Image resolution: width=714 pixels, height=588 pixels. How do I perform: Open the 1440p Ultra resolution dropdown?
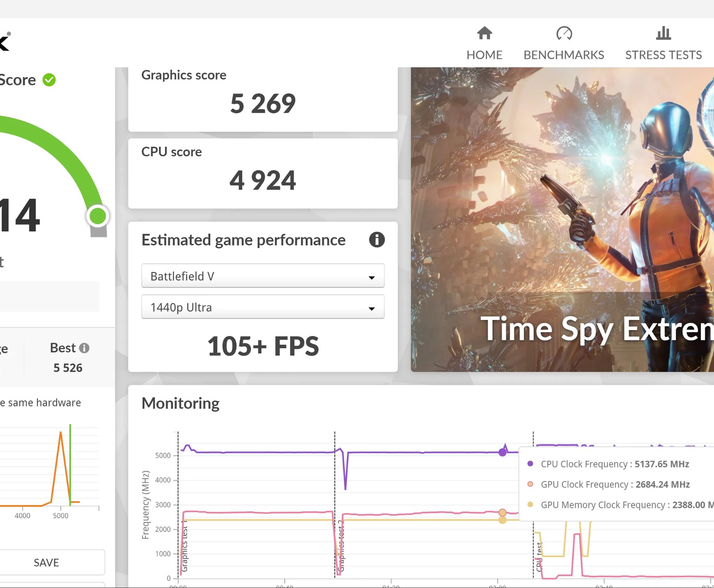263,307
